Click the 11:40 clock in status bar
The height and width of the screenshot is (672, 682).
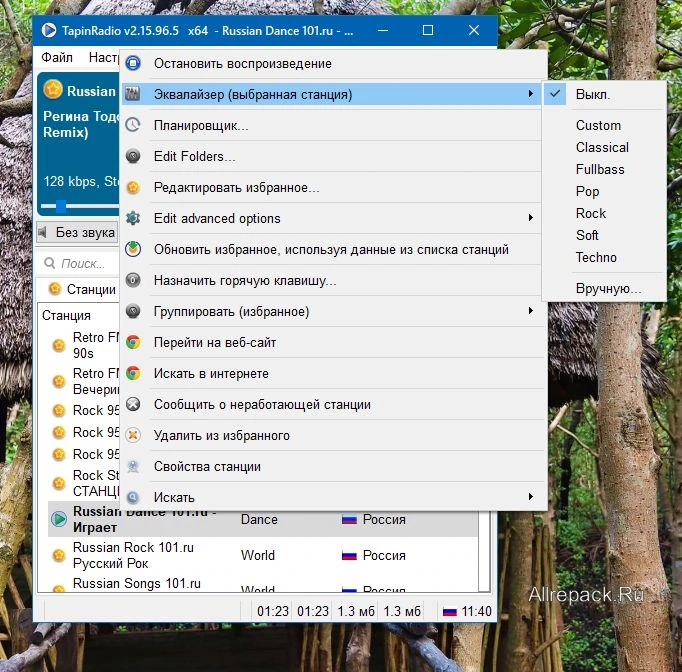point(476,612)
